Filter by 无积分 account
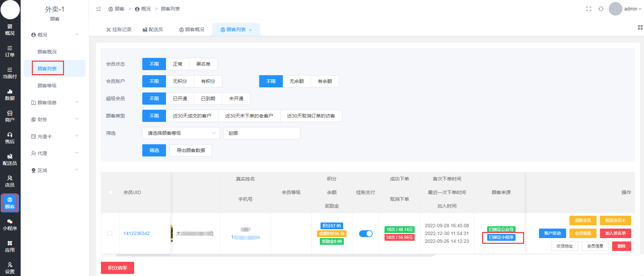 coord(180,81)
